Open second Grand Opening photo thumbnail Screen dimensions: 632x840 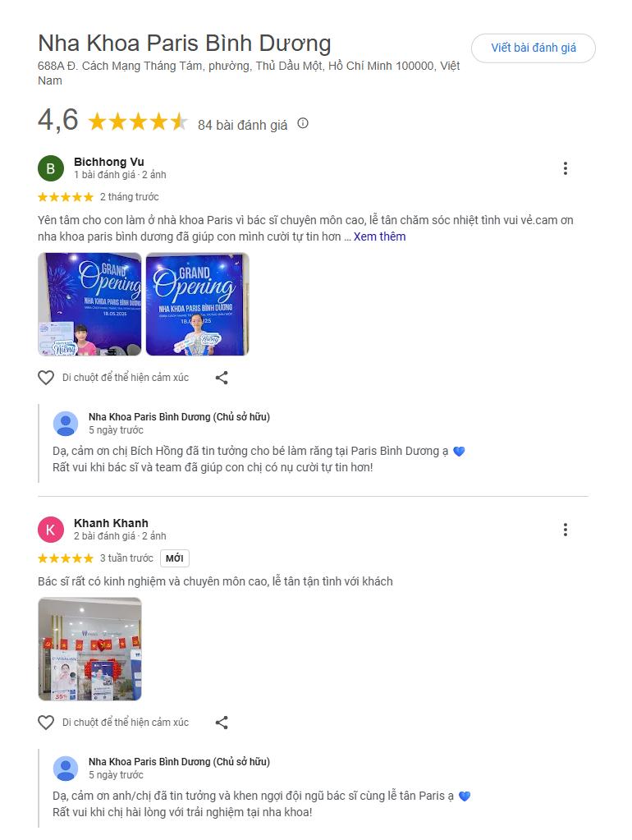point(198,305)
